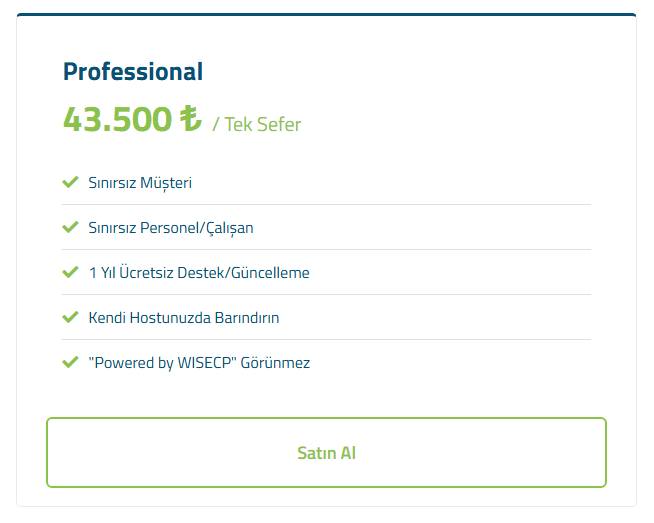654x523 pixels.
Task: Click the Professional plan heading
Action: coord(133,72)
